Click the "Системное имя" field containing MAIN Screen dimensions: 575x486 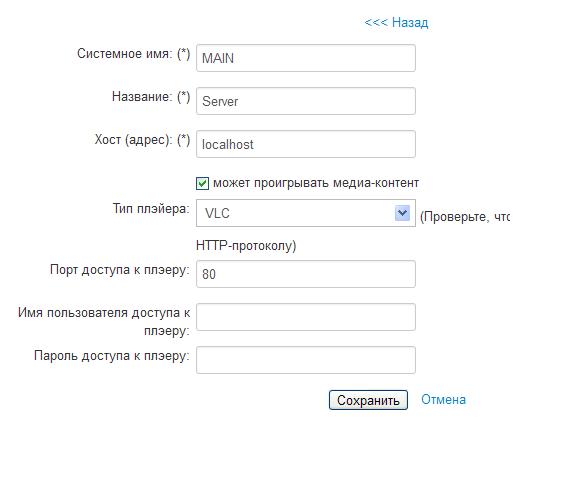coord(306,58)
